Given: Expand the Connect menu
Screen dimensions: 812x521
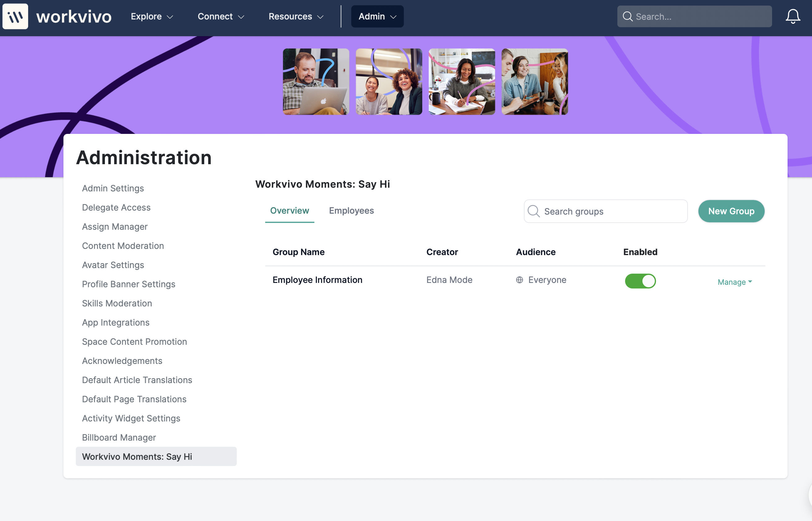Looking at the screenshot, I should (x=221, y=16).
